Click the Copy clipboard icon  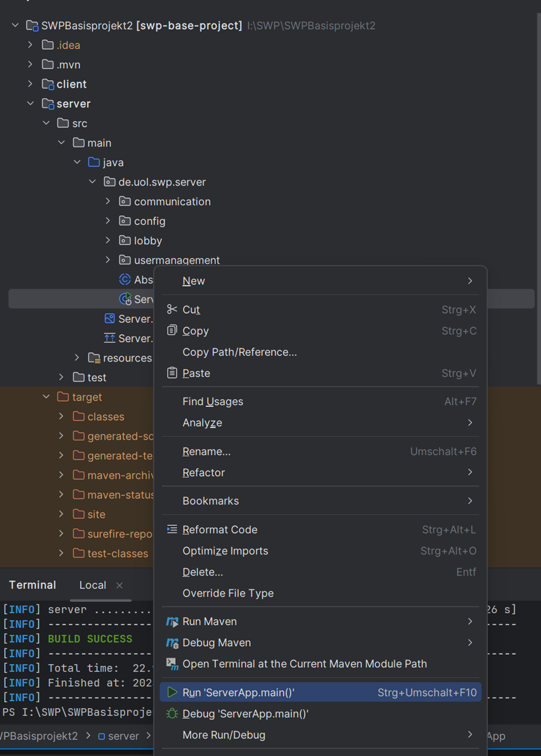(172, 330)
